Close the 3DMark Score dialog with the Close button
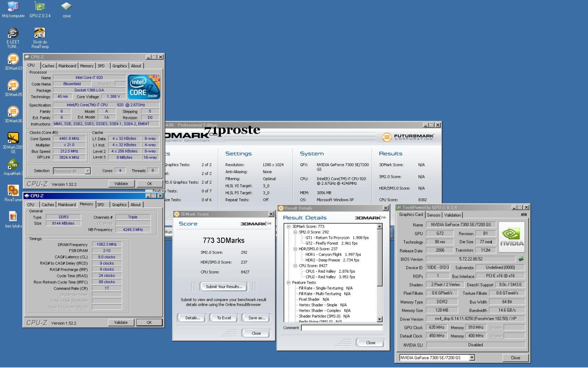 click(256, 333)
